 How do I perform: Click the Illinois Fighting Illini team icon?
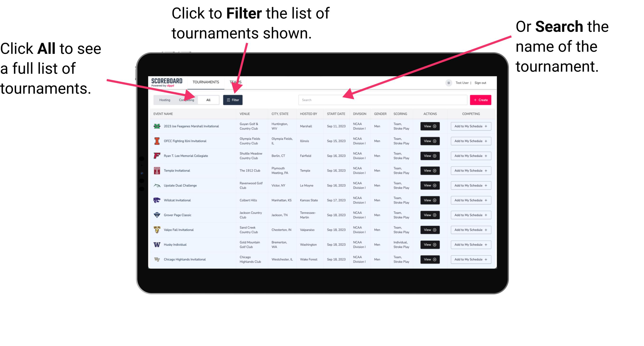(x=156, y=141)
